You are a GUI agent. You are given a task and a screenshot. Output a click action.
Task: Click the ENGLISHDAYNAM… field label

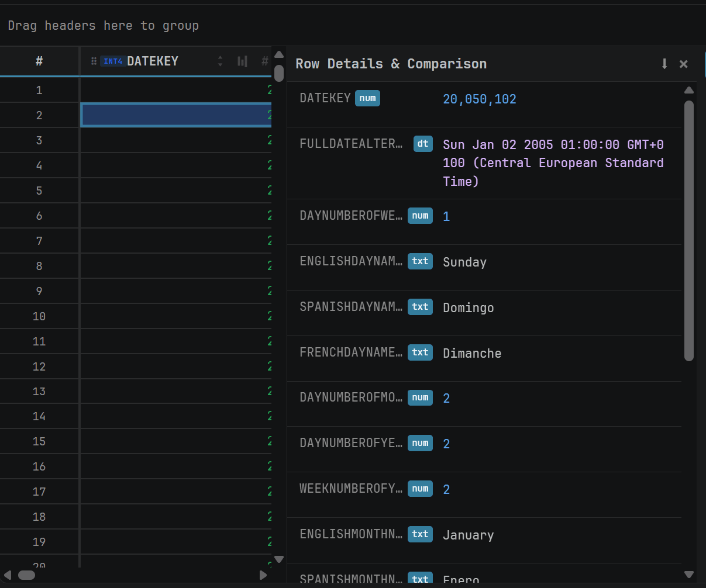pos(351,261)
